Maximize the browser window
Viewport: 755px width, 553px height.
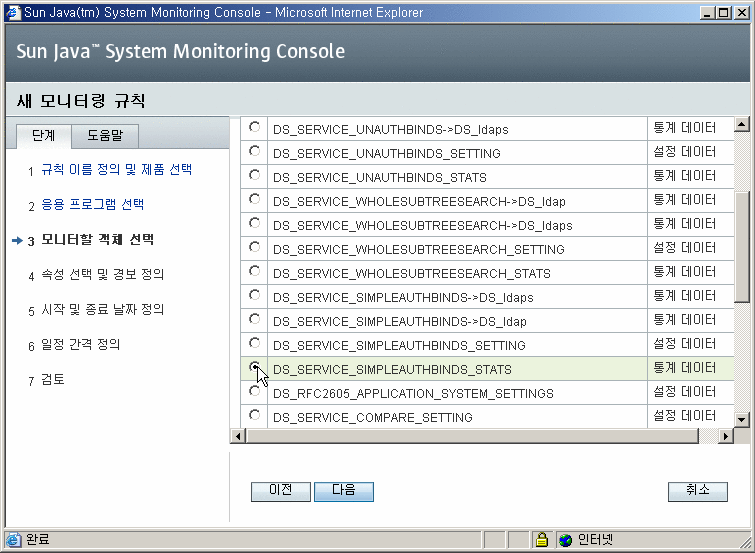pos(724,13)
